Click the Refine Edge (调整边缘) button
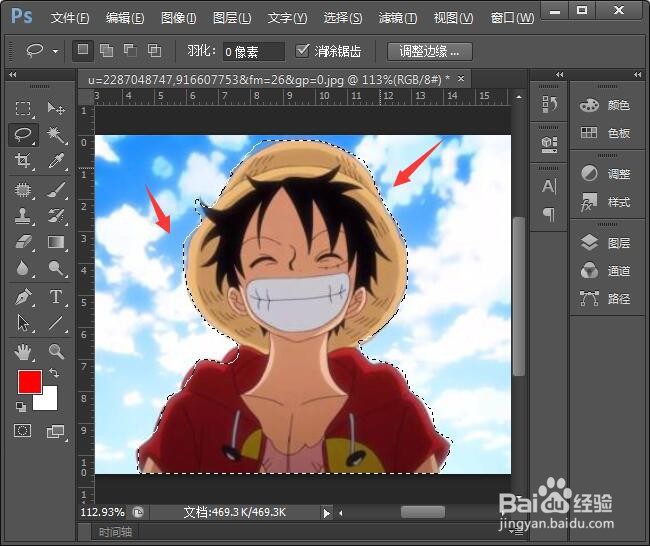The width and height of the screenshot is (650, 546). pyautogui.click(x=429, y=51)
